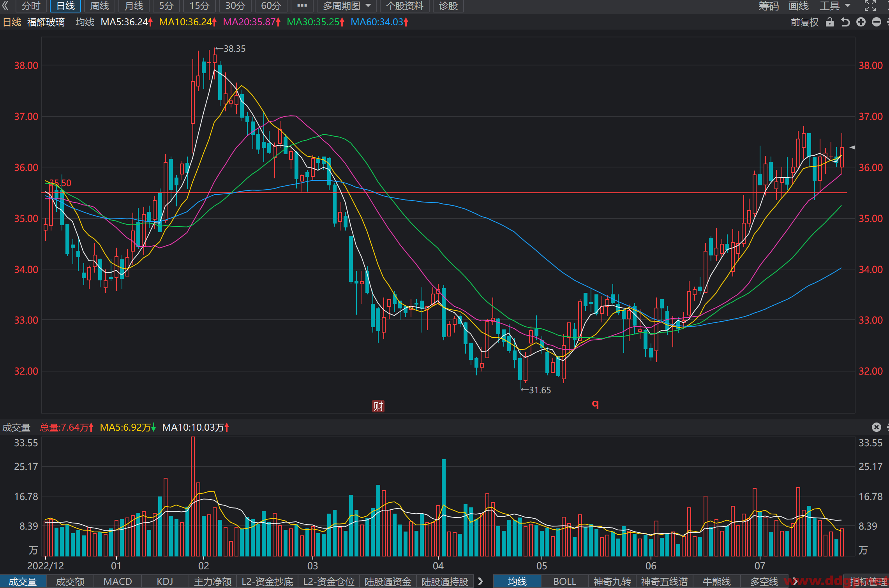
Task: Expand more periods via ellipsis button
Action: [302, 6]
